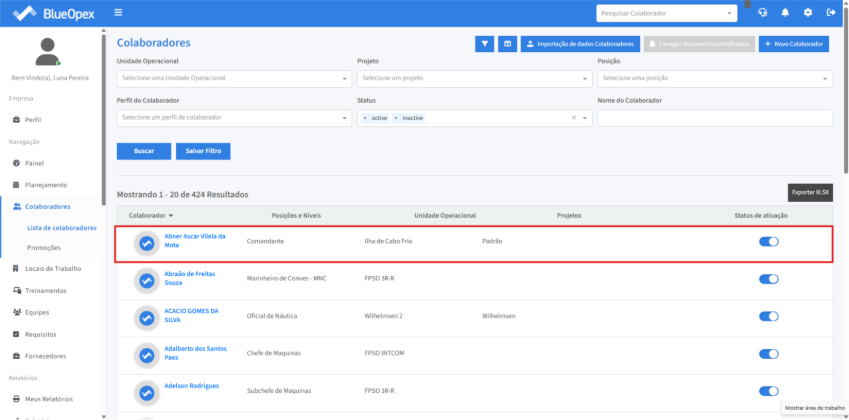The height and width of the screenshot is (420, 849).
Task: Click the logout icon
Action: pos(831,13)
